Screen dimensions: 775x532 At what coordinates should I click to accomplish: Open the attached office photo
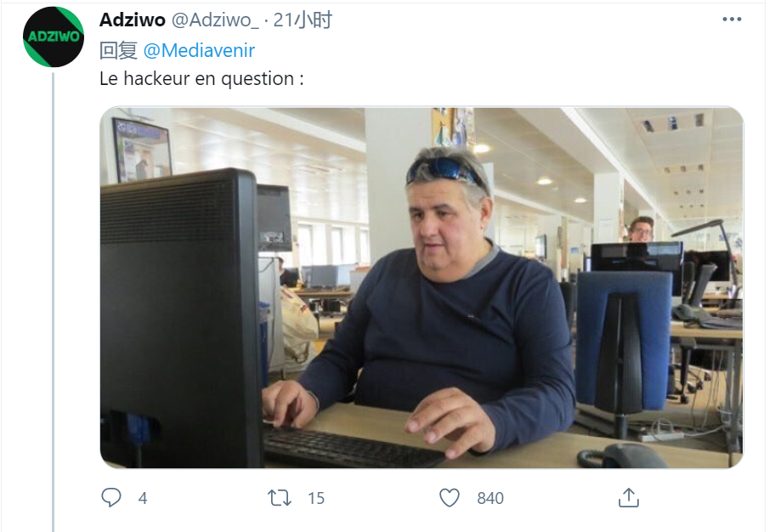coord(421,287)
